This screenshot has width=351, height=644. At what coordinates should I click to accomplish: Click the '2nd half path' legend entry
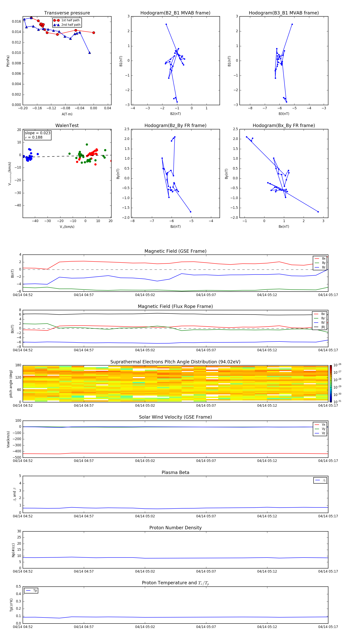click(67, 25)
